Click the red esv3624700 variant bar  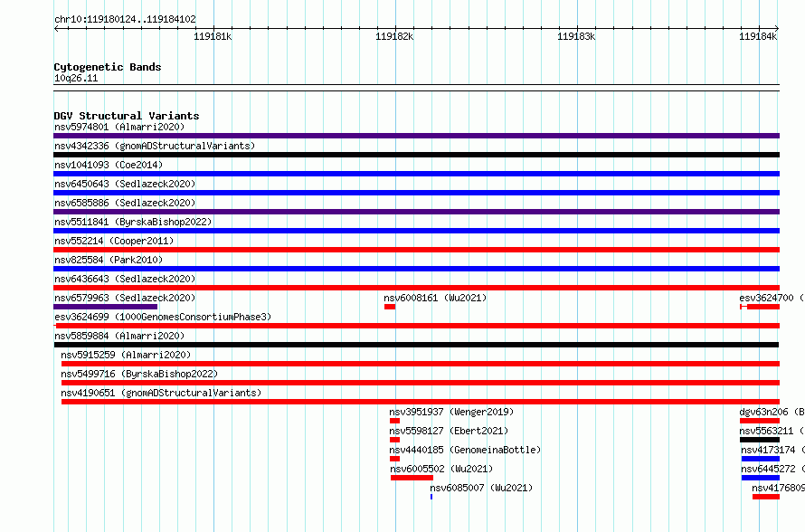760,307
